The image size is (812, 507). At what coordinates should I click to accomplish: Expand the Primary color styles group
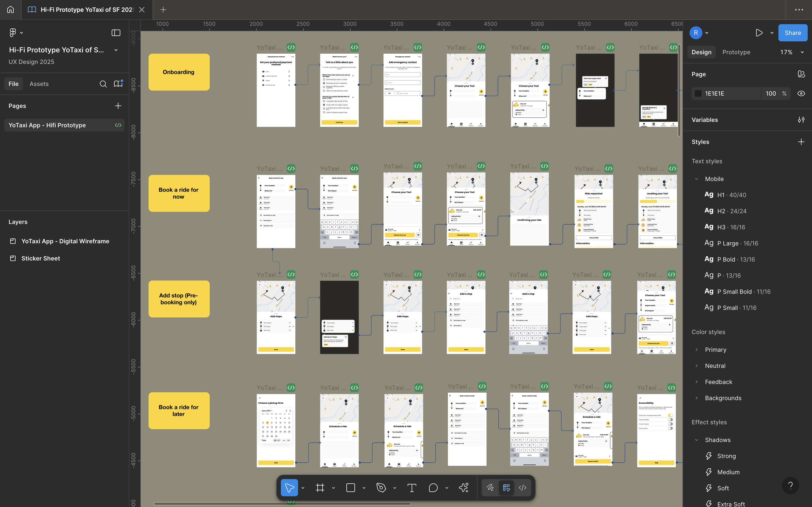click(696, 349)
